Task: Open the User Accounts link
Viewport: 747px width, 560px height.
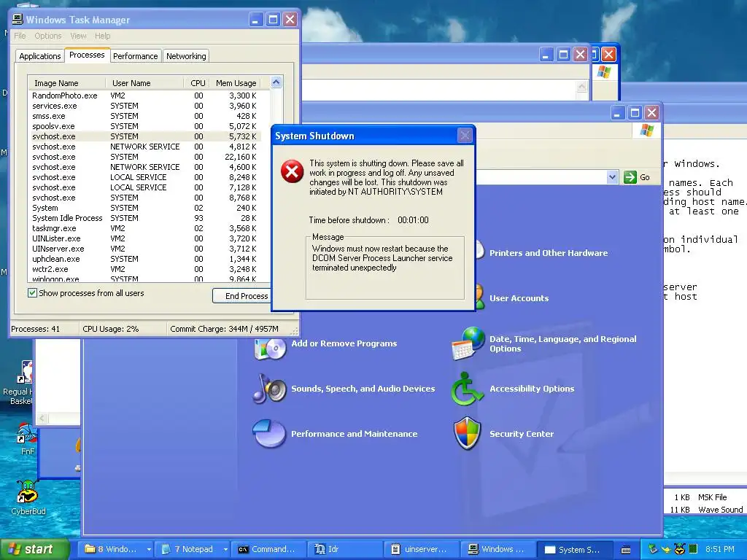Action: [x=519, y=298]
